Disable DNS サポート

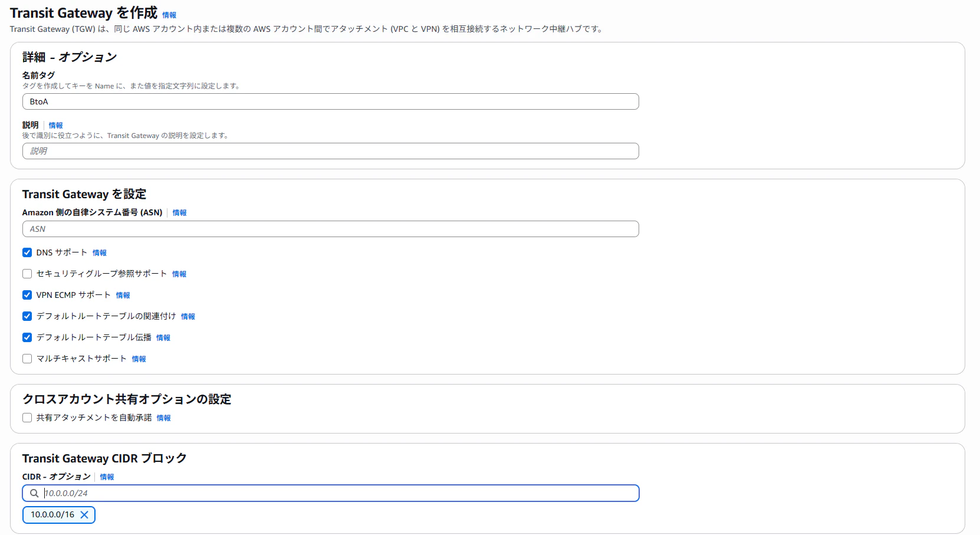tap(27, 252)
